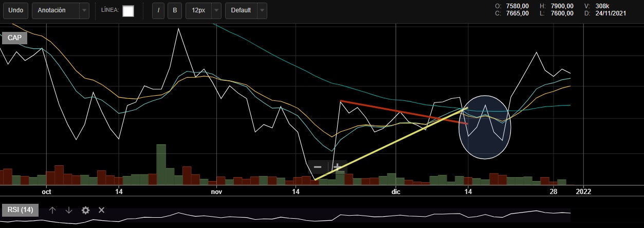
Task: Toggle bold text formatting
Action: click(175, 10)
